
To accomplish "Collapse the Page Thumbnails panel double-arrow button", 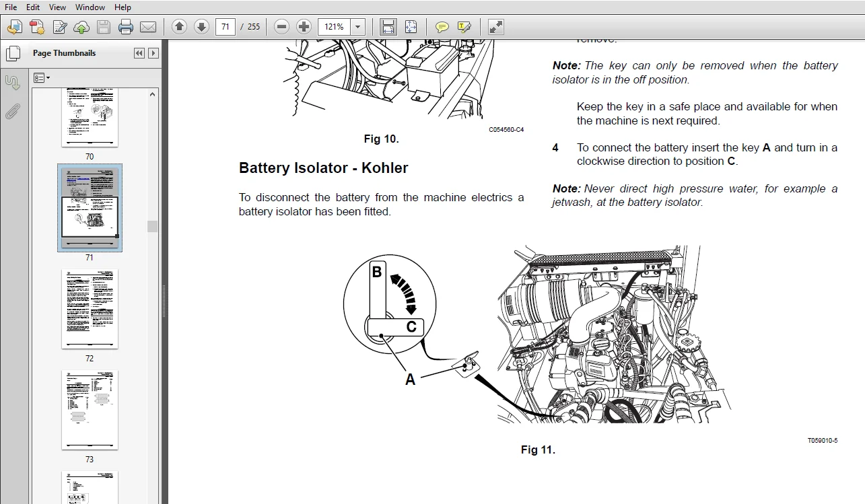I will [x=139, y=53].
